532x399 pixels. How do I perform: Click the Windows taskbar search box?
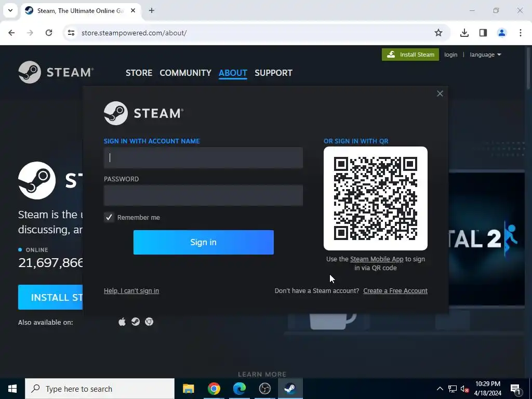click(100, 389)
